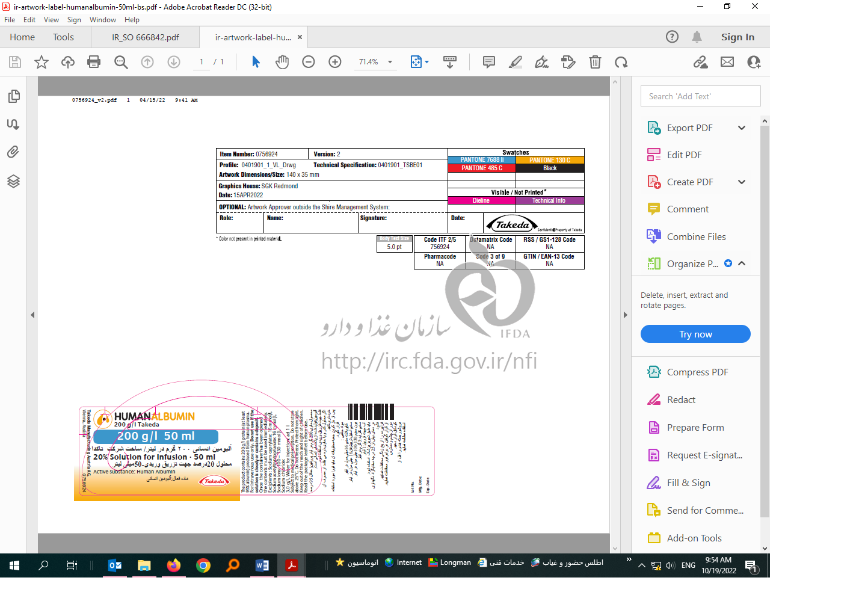859x616 pixels.
Task: Open the Request E-signatures tool
Action: (696, 455)
